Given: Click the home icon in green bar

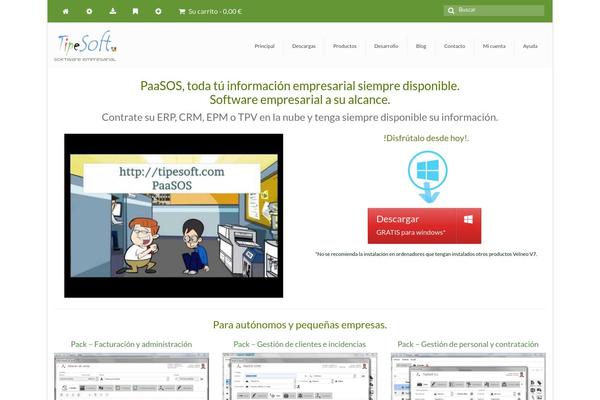Looking at the screenshot, I should click(66, 11).
